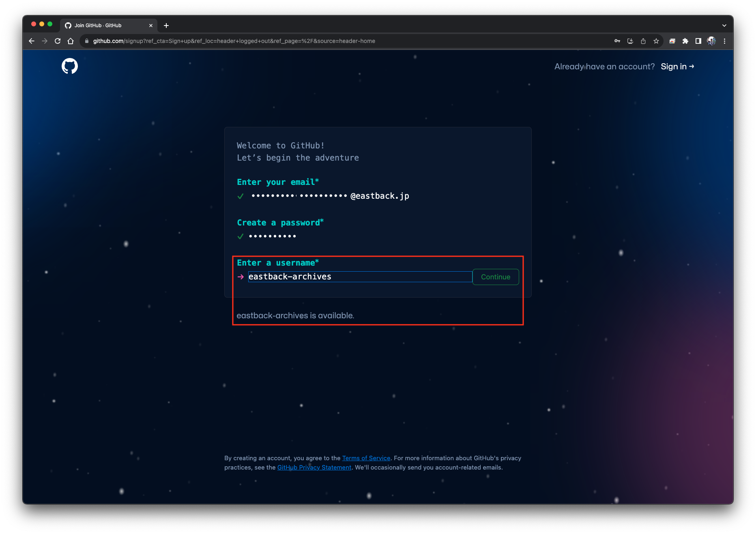Click the GitHub Octocat logo
Image resolution: width=756 pixels, height=534 pixels.
pos(70,66)
